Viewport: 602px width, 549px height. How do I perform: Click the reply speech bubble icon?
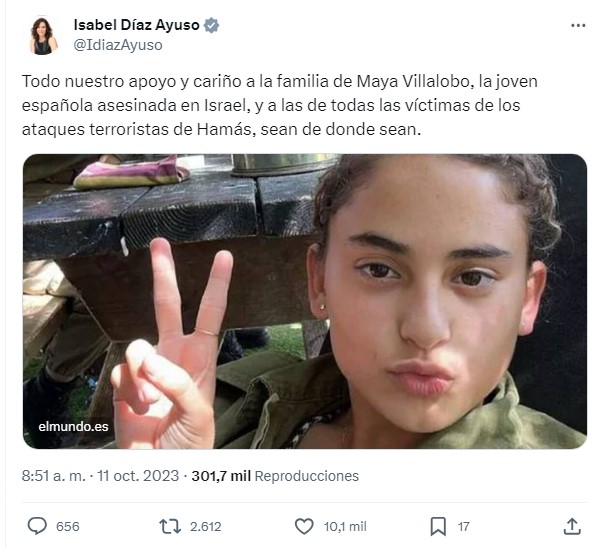coord(37,526)
